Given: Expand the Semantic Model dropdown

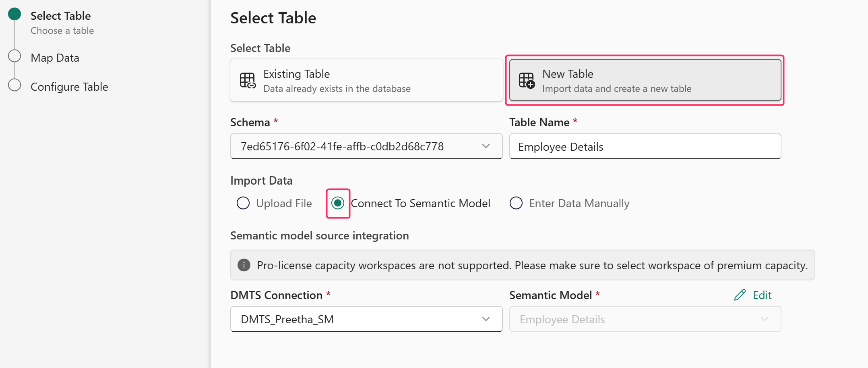Looking at the screenshot, I should coord(764,319).
